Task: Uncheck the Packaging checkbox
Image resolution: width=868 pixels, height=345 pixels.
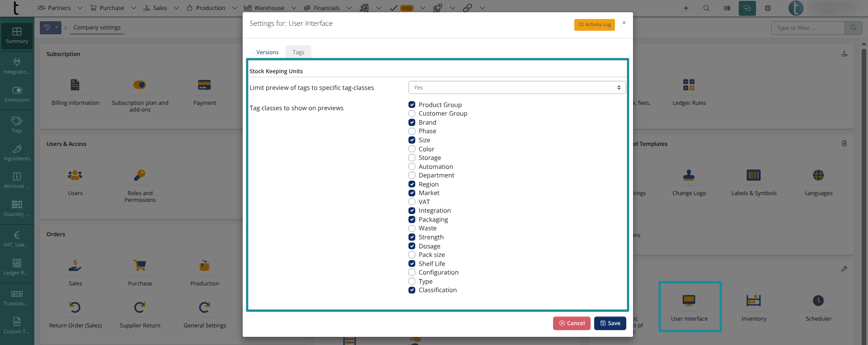Action: pos(412,219)
